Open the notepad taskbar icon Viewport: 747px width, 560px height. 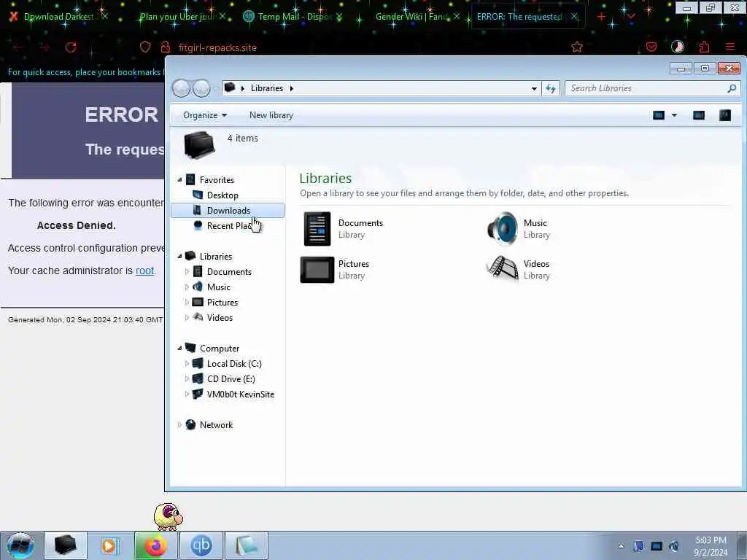(247, 545)
